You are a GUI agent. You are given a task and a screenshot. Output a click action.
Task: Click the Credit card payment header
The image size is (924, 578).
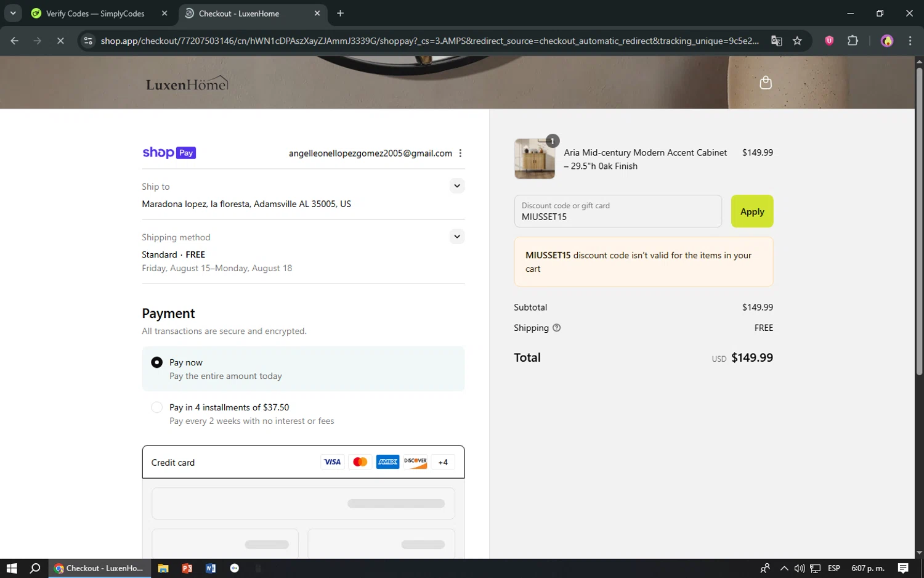click(x=303, y=462)
